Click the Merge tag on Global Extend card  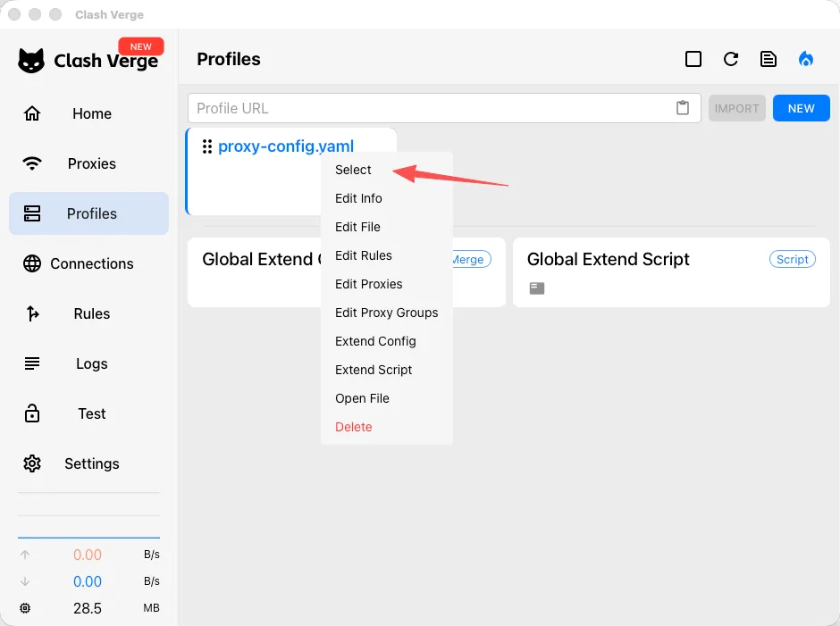coord(472,259)
